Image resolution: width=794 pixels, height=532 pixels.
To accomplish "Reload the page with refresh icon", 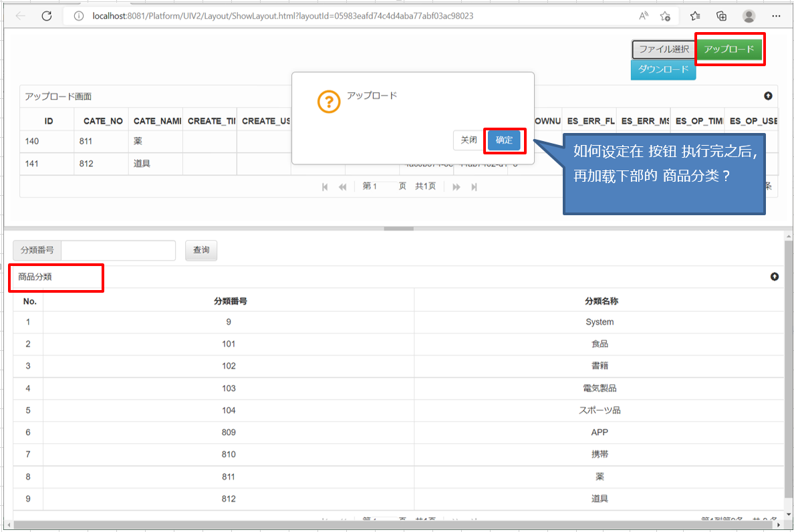I will pyautogui.click(x=47, y=16).
